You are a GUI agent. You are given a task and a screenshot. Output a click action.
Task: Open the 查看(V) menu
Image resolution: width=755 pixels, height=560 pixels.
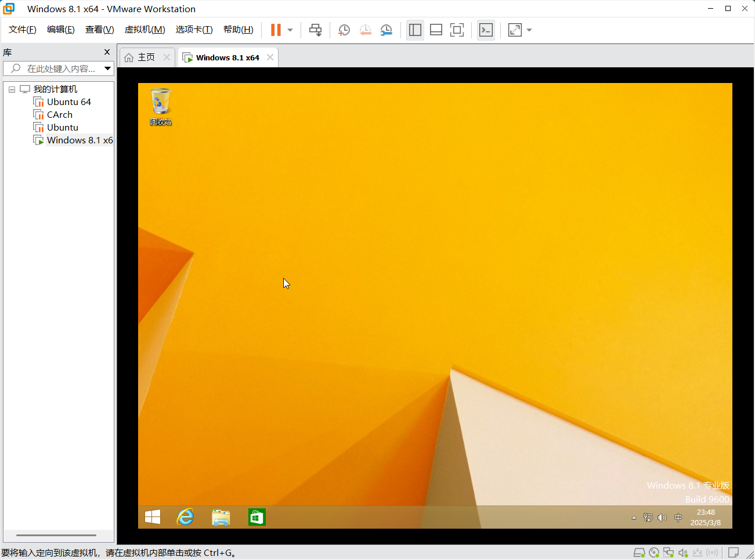tap(99, 30)
